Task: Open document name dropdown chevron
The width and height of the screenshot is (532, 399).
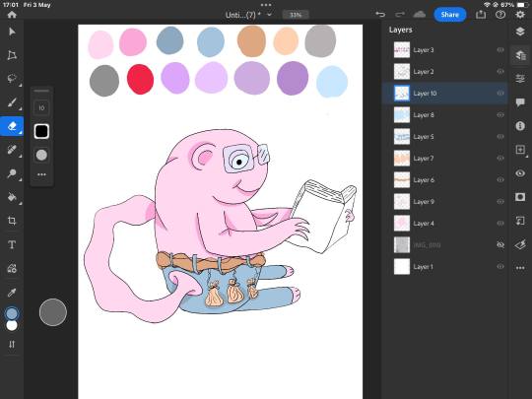Action: [x=270, y=15]
